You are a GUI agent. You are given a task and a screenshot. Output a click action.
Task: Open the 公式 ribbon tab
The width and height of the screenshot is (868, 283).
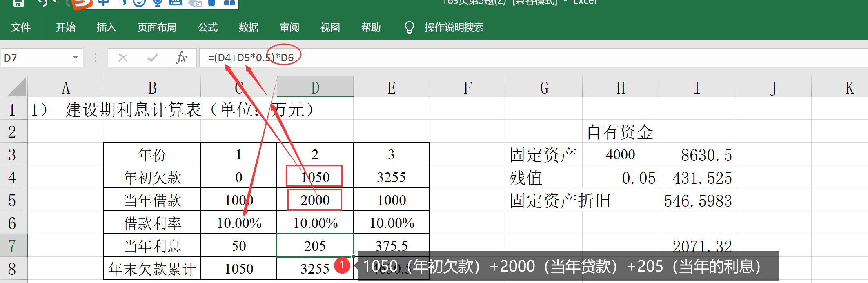coord(208,27)
